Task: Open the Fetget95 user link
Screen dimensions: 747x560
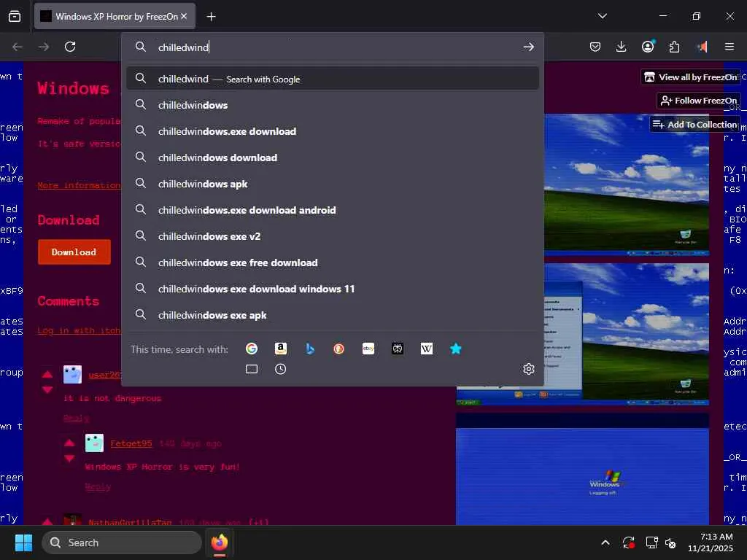Action: [x=131, y=443]
